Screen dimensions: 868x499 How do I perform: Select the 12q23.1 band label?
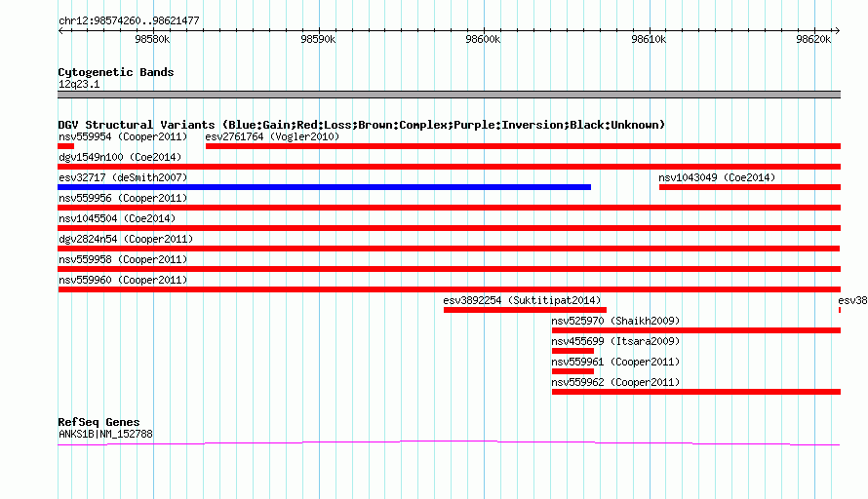pos(79,84)
